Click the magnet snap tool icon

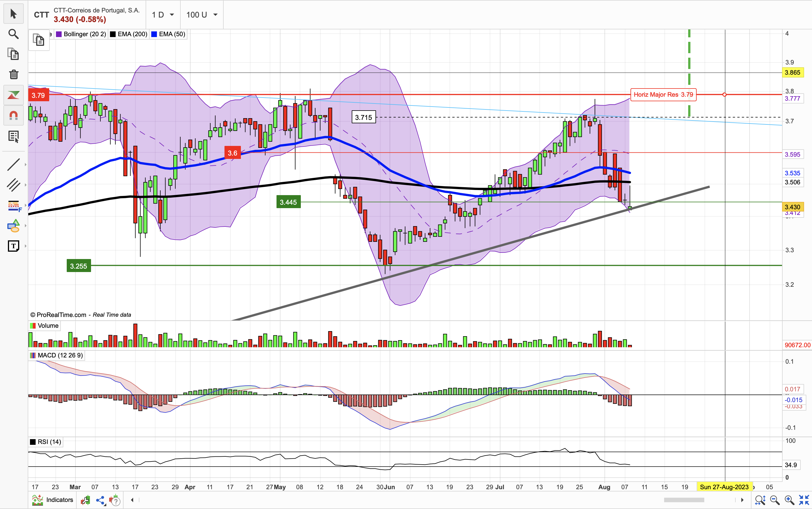(14, 116)
